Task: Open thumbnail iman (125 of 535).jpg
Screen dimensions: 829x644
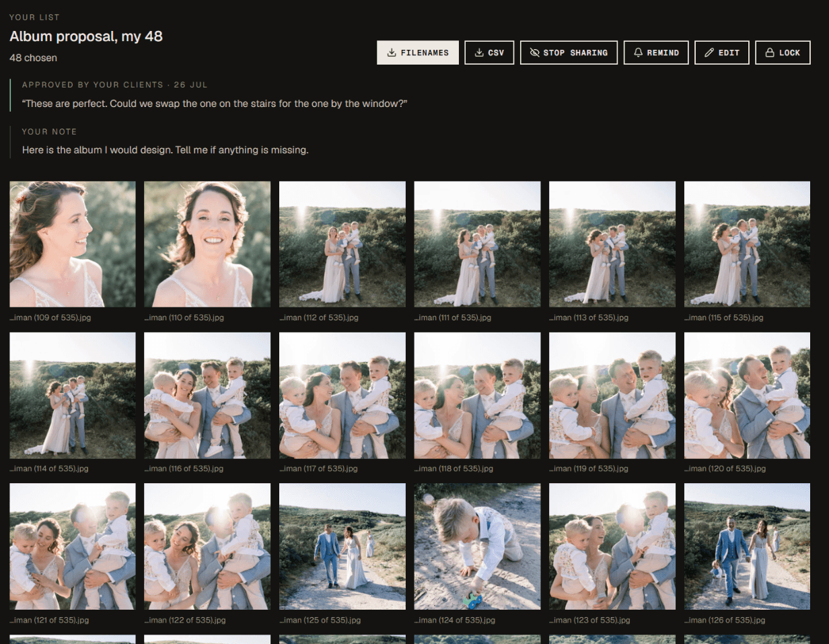Action: coord(343,546)
